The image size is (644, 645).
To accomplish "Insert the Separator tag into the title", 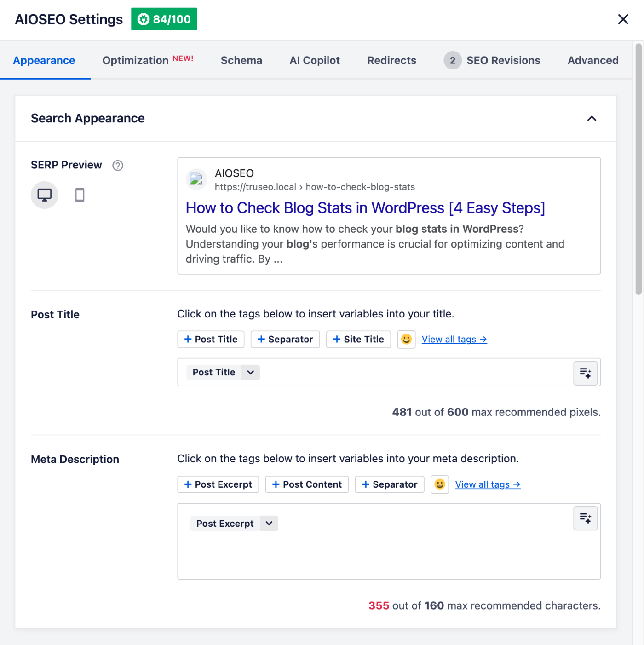I will click(285, 340).
